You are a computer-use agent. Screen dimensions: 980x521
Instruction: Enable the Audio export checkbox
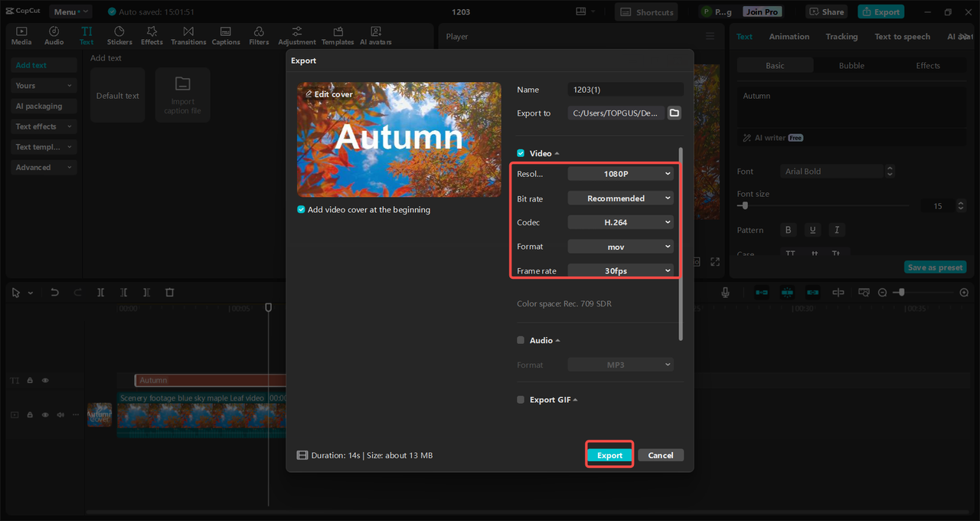coord(521,340)
